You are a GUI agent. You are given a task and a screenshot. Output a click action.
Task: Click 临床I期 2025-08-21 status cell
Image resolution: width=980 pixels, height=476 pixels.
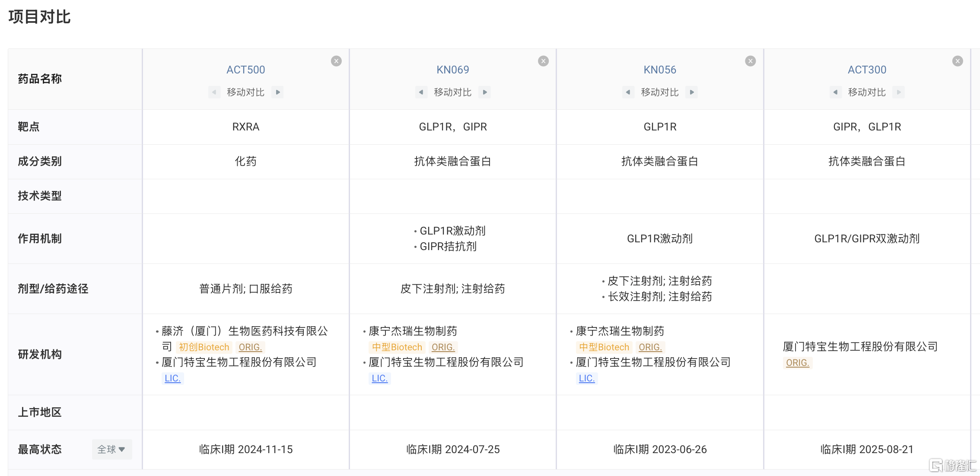[867, 449]
